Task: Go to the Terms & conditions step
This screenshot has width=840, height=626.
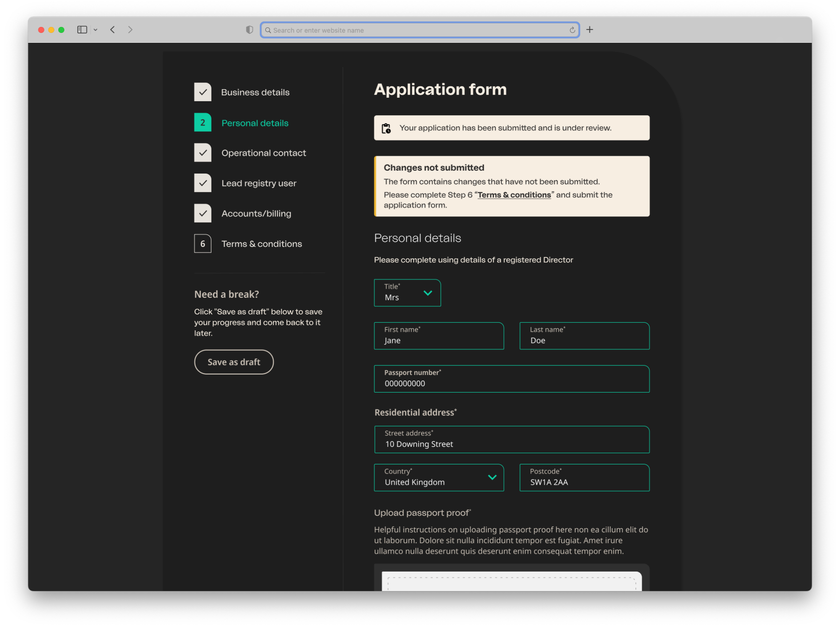Action: coord(261,243)
